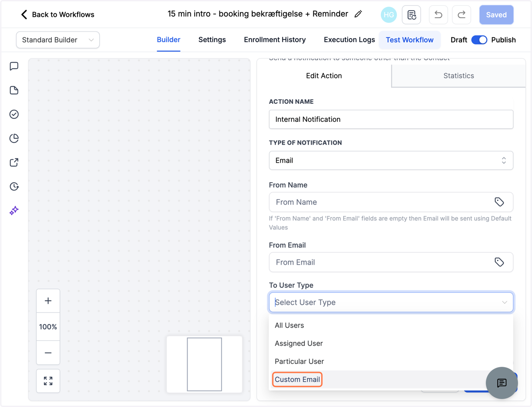Viewport: 532px width, 407px height.
Task: Choose Assigned User option
Action: coord(391,344)
